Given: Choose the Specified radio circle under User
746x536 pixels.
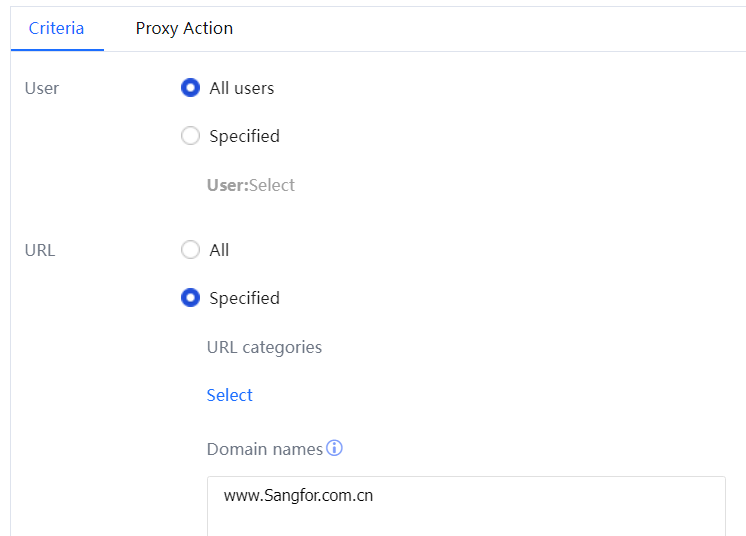Looking at the screenshot, I should click(x=190, y=136).
